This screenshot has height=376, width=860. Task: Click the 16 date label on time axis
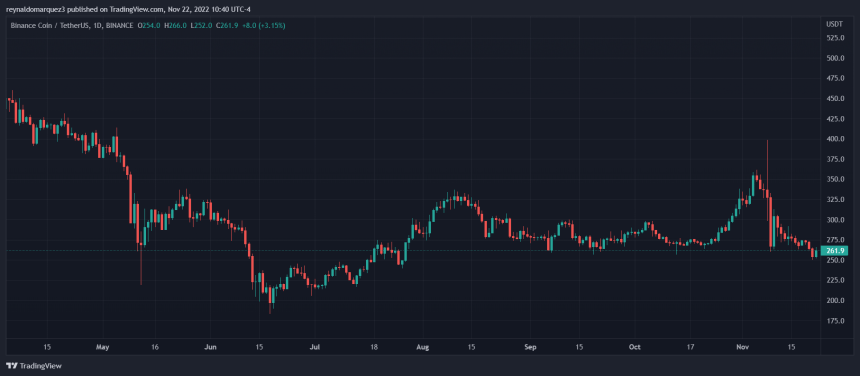coord(155,347)
